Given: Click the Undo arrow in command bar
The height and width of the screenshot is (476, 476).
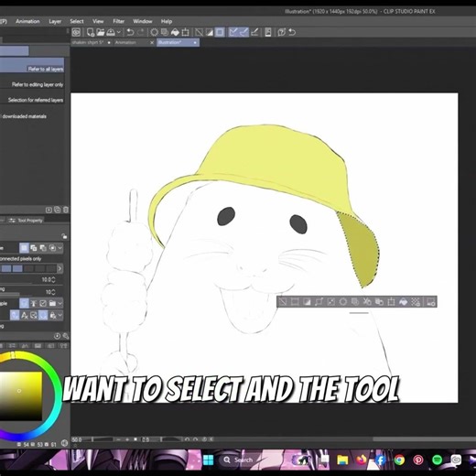Looking at the screenshot, I should point(130,32).
